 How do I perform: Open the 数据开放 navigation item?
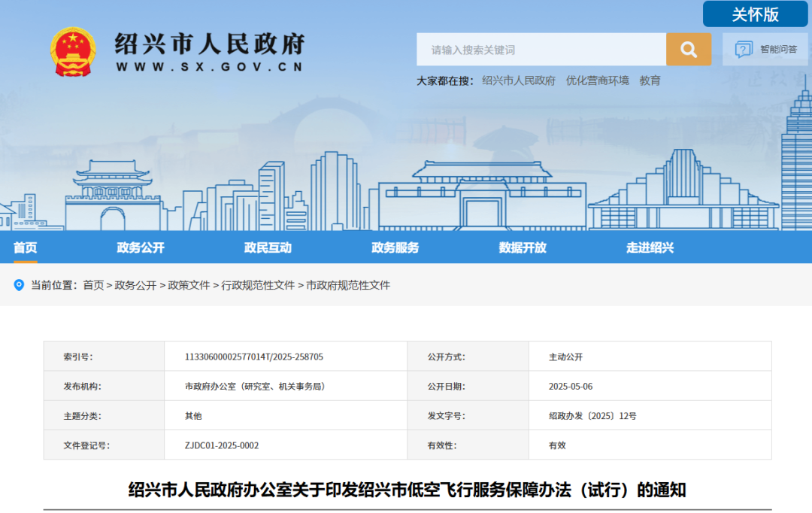coord(523,247)
